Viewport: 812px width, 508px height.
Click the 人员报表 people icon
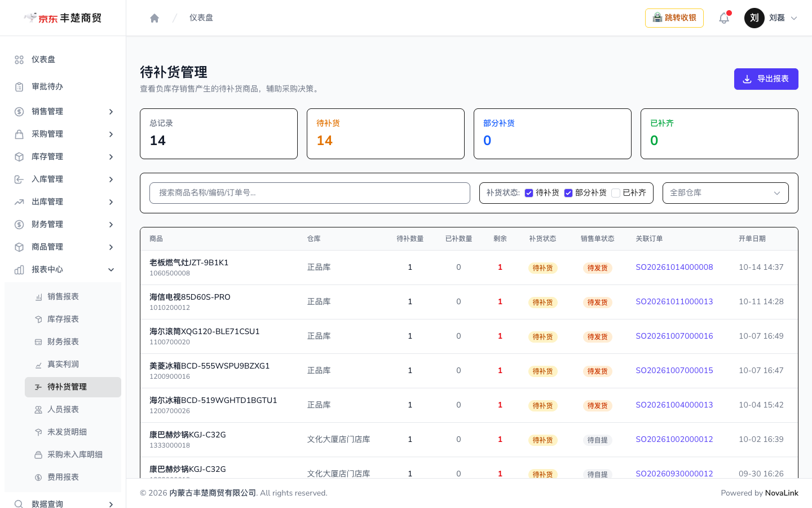click(38, 410)
